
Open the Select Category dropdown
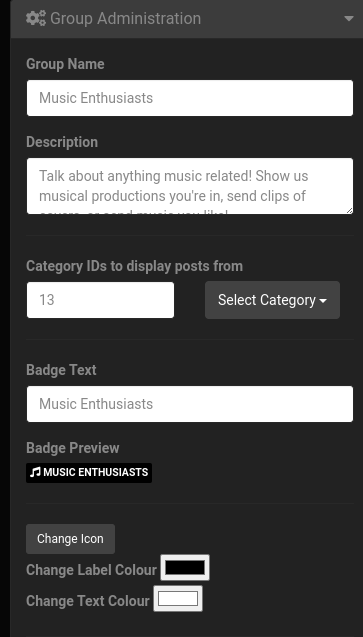(272, 300)
